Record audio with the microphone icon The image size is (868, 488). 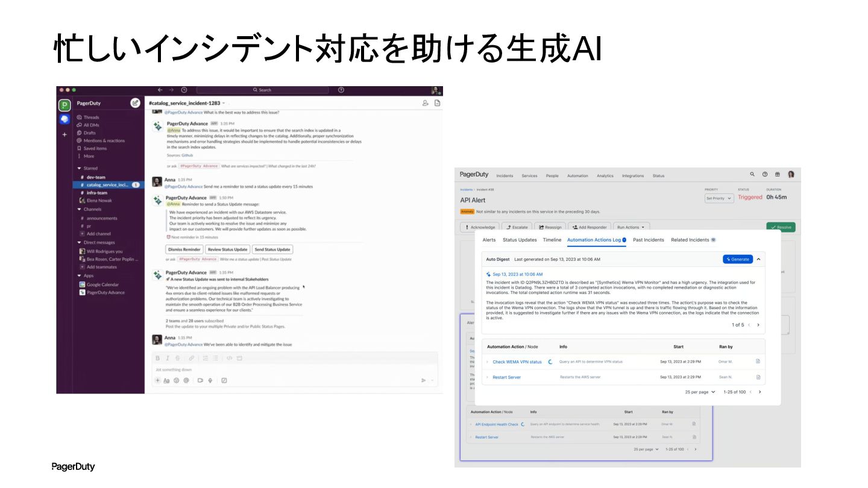[210, 380]
